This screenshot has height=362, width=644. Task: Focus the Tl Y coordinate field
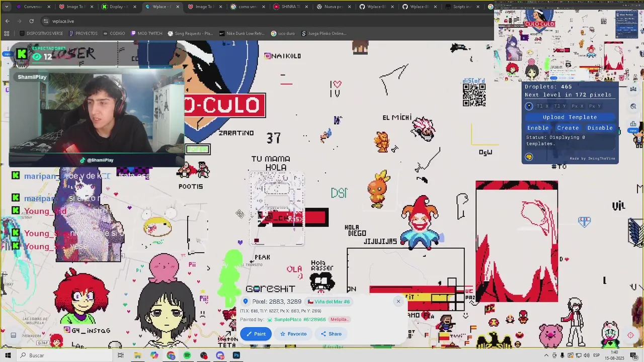point(559,106)
